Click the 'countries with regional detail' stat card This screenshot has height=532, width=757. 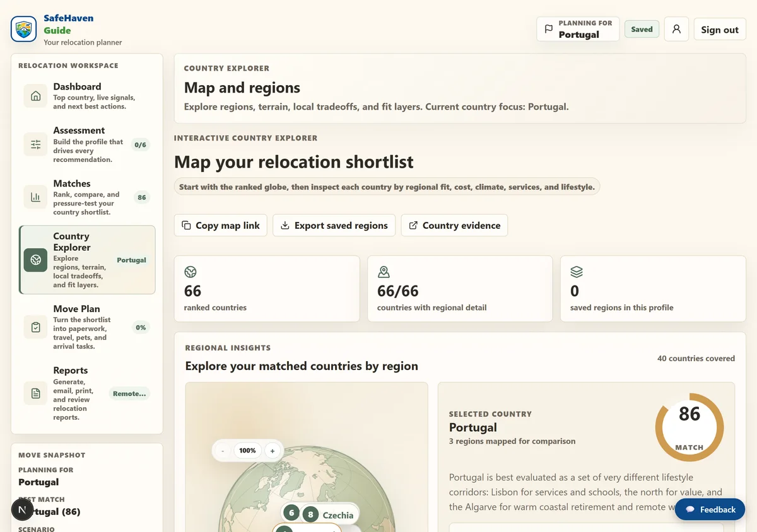460,289
